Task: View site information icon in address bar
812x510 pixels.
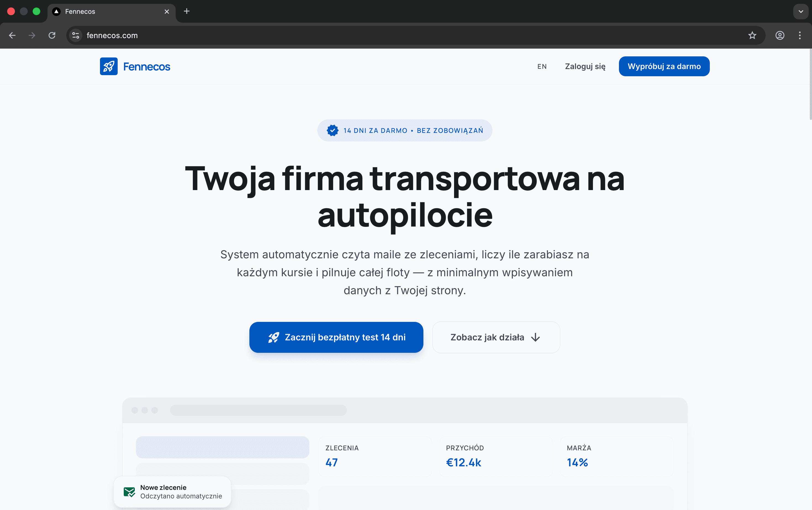Action: click(x=76, y=35)
